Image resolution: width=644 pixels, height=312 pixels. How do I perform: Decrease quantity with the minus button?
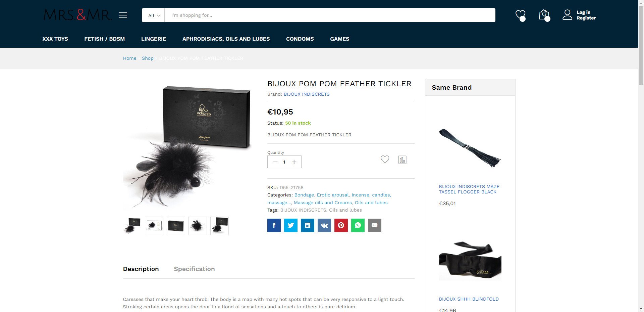(275, 162)
